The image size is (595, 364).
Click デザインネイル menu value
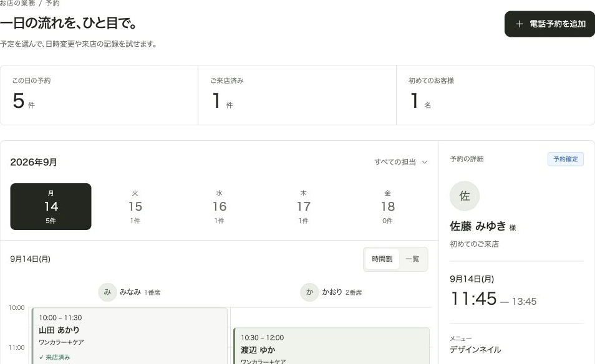pos(475,350)
